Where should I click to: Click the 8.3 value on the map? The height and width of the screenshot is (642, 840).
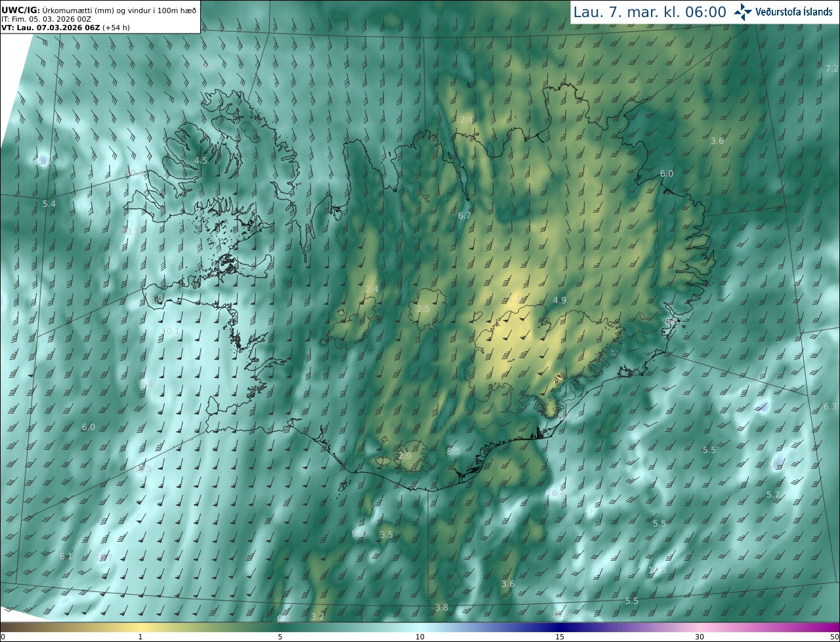pyautogui.click(x=453, y=451)
